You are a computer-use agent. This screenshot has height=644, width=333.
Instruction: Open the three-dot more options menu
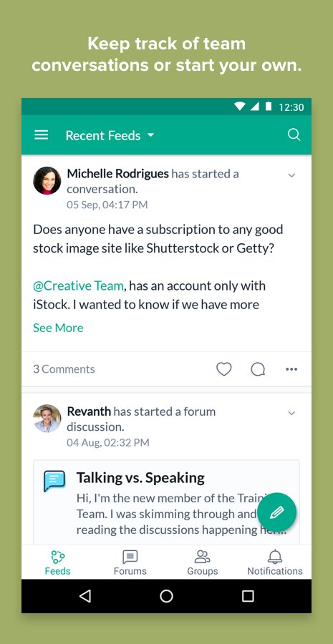tap(291, 369)
